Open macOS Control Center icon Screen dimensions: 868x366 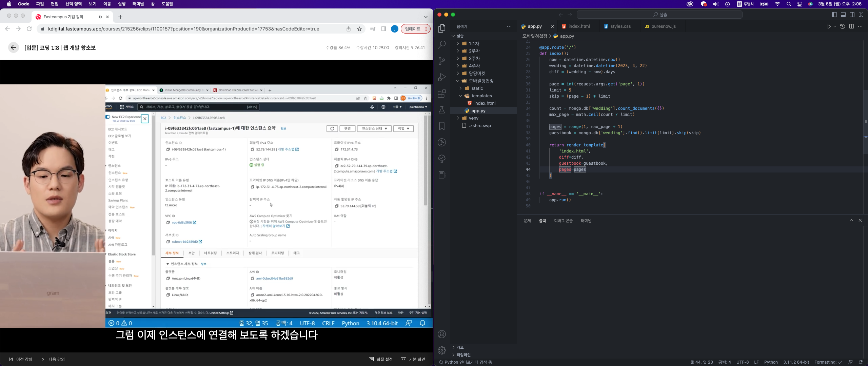click(x=800, y=4)
